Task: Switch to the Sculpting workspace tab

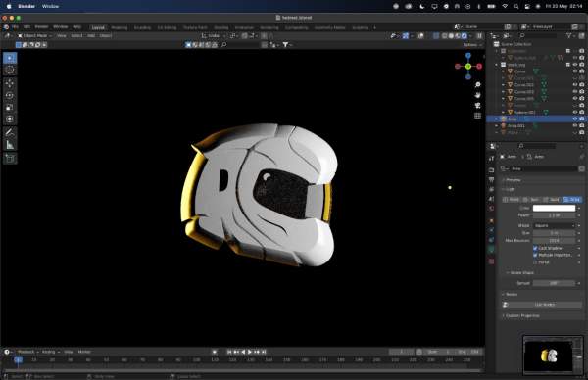Action: pyautogui.click(x=142, y=27)
